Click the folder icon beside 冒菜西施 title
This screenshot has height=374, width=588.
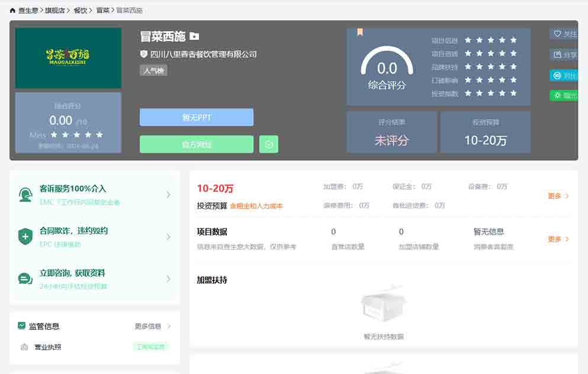[194, 36]
